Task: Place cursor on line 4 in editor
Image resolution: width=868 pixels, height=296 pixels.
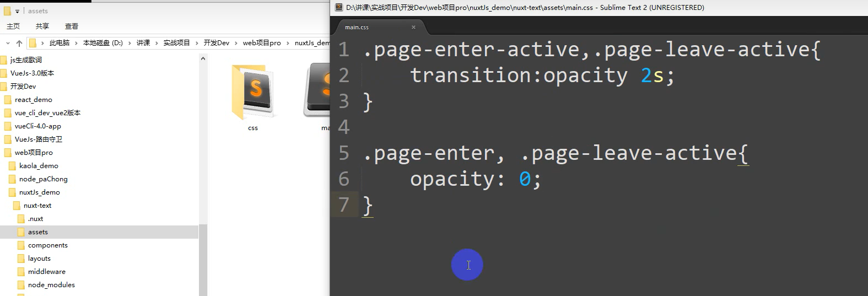Action: [496, 127]
